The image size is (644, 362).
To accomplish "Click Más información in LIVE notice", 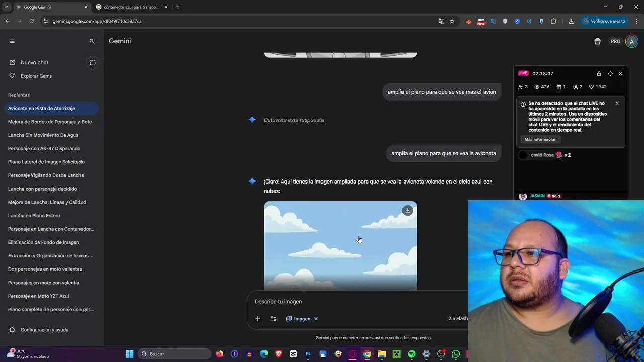I will point(540,139).
